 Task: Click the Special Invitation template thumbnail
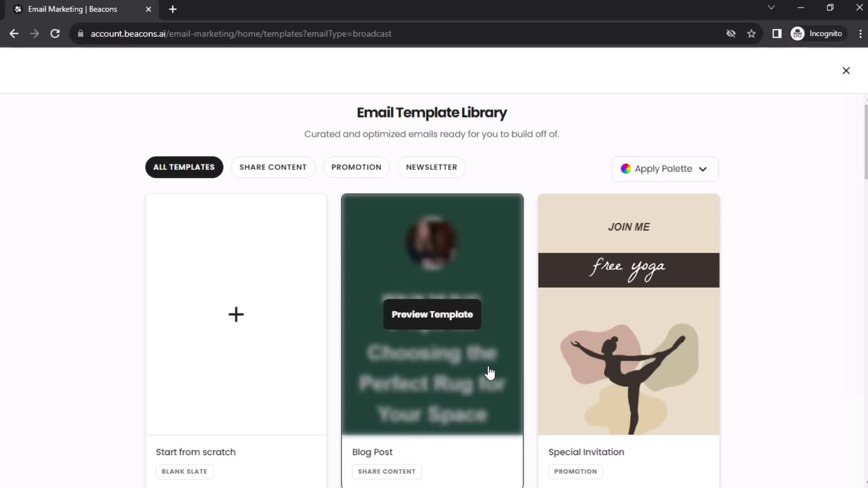pos(628,313)
